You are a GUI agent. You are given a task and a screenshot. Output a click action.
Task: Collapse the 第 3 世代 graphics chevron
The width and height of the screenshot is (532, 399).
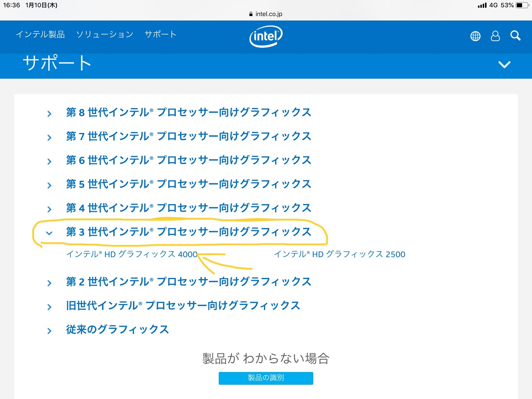pos(49,233)
